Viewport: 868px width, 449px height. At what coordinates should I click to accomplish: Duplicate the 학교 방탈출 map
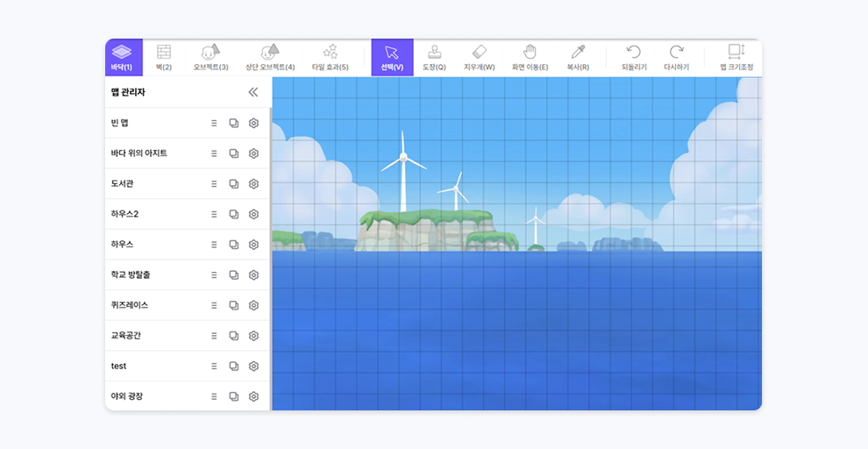coord(233,275)
